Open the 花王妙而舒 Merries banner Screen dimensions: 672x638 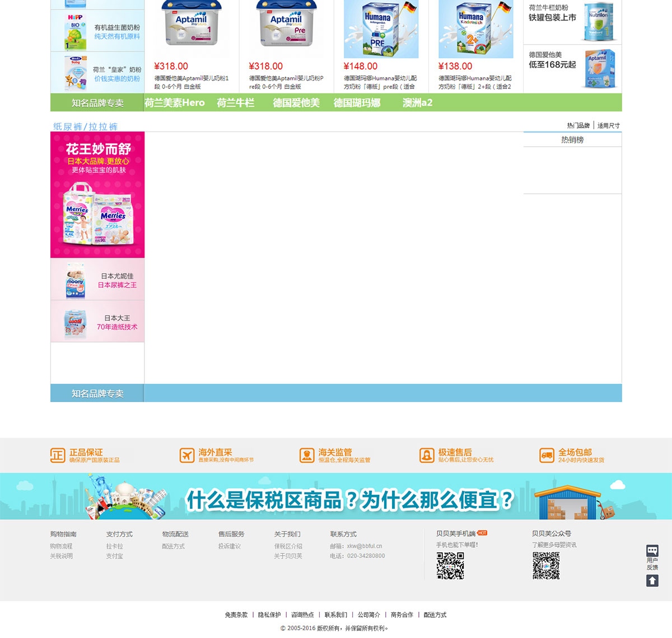pyautogui.click(x=97, y=195)
